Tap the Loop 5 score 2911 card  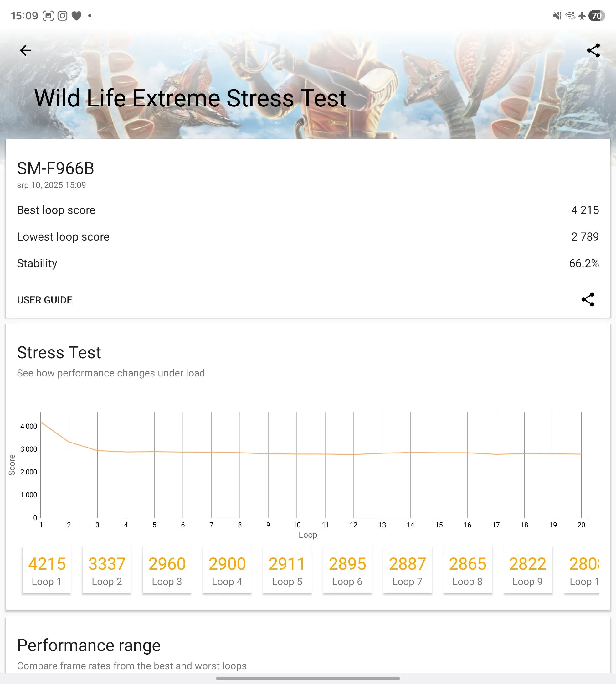point(287,570)
